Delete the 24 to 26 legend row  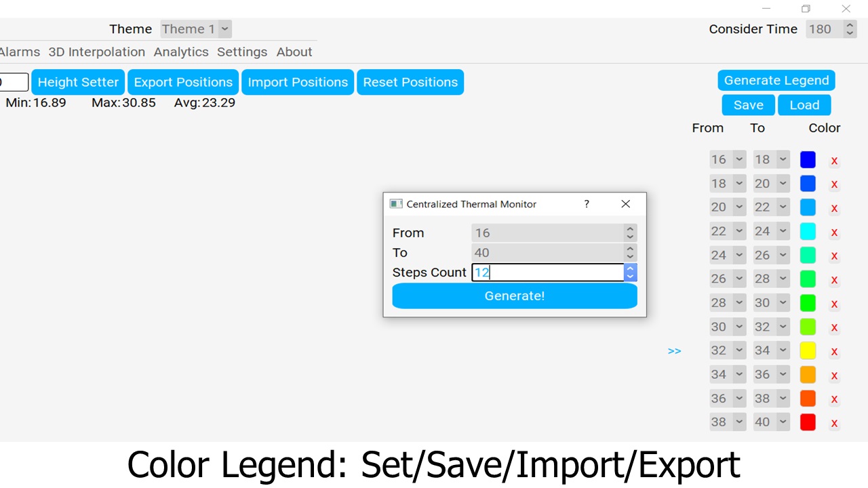[x=834, y=256]
